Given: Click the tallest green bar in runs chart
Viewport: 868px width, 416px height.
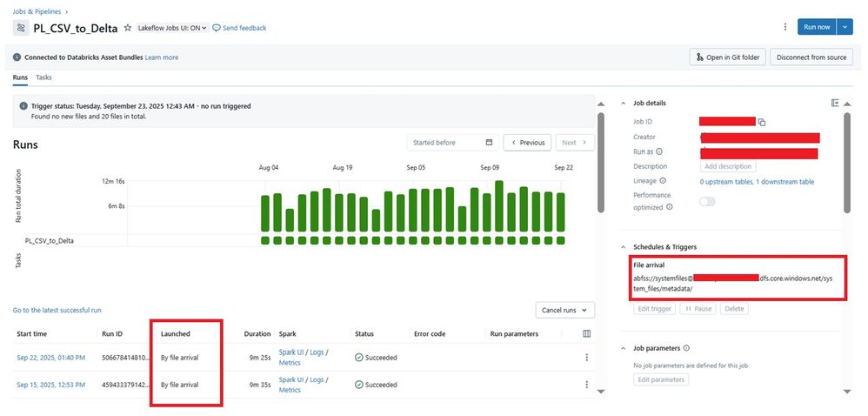Looking at the screenshot, I should click(x=498, y=207).
